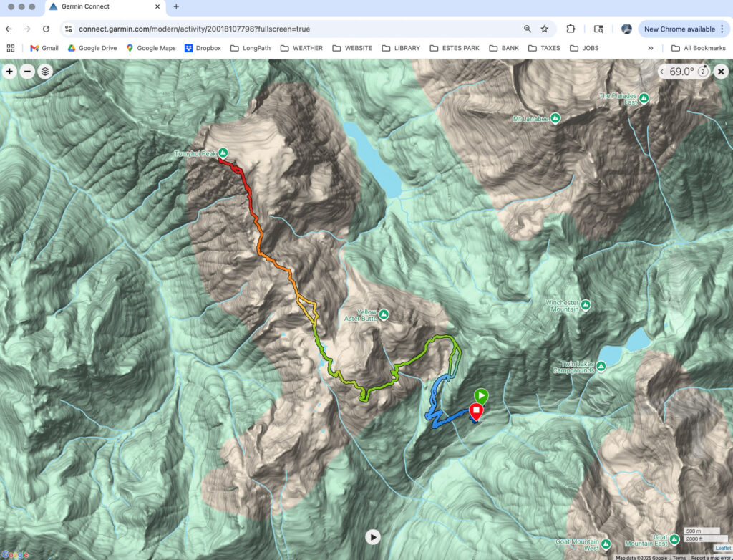Click the New Chrome available button
The width and height of the screenshot is (733, 560).
(684, 29)
